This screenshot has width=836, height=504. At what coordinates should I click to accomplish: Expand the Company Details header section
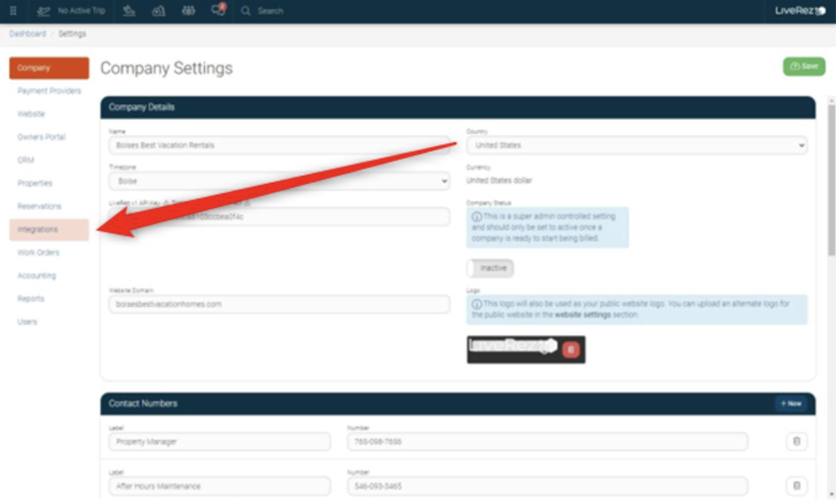point(141,107)
